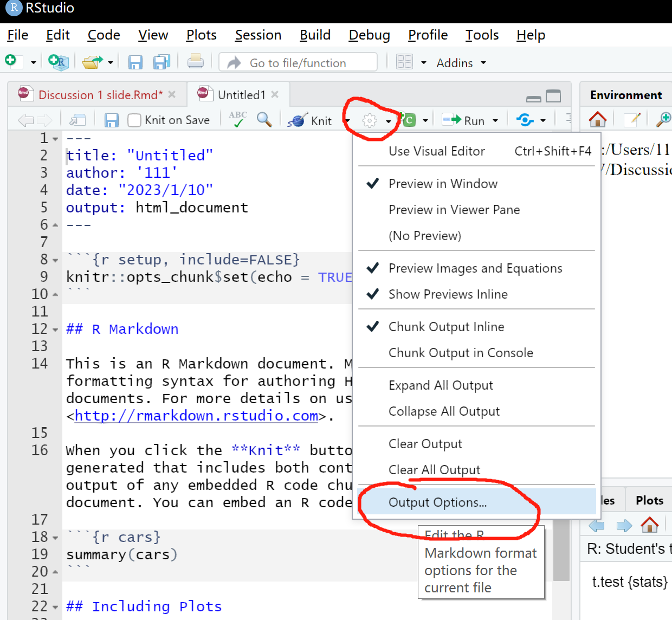Viewport: 672px width, 620px height.
Task: Click the New File plus icon
Action: point(11,61)
